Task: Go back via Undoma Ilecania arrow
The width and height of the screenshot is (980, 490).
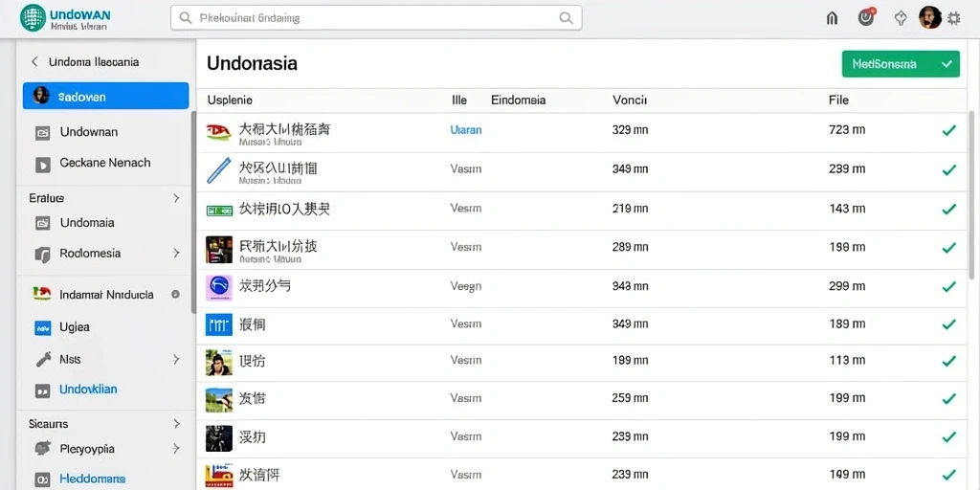Action: pyautogui.click(x=34, y=61)
